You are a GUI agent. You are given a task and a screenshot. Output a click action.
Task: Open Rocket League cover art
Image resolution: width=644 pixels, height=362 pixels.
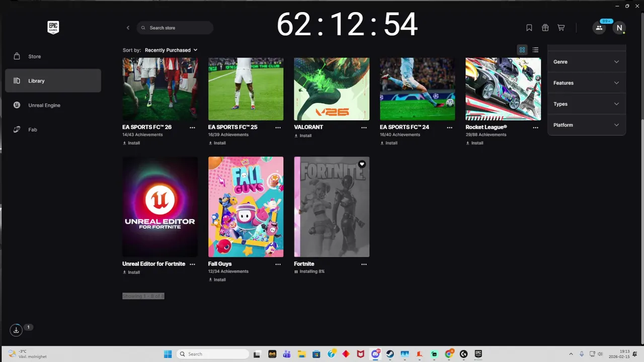[503, 89]
